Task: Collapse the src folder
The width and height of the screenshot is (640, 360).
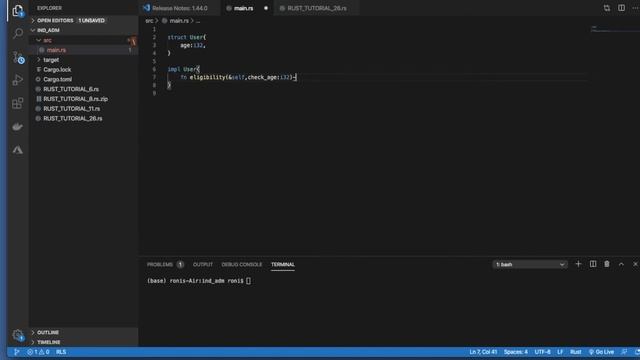Action: click(83, 40)
